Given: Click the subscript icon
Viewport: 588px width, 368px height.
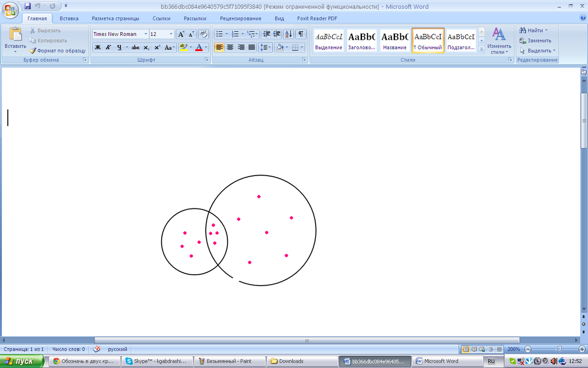Looking at the screenshot, I should (x=146, y=48).
